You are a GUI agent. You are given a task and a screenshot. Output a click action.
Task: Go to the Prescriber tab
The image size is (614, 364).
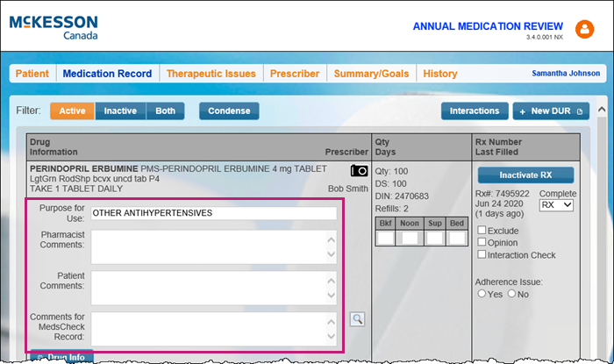coord(295,74)
